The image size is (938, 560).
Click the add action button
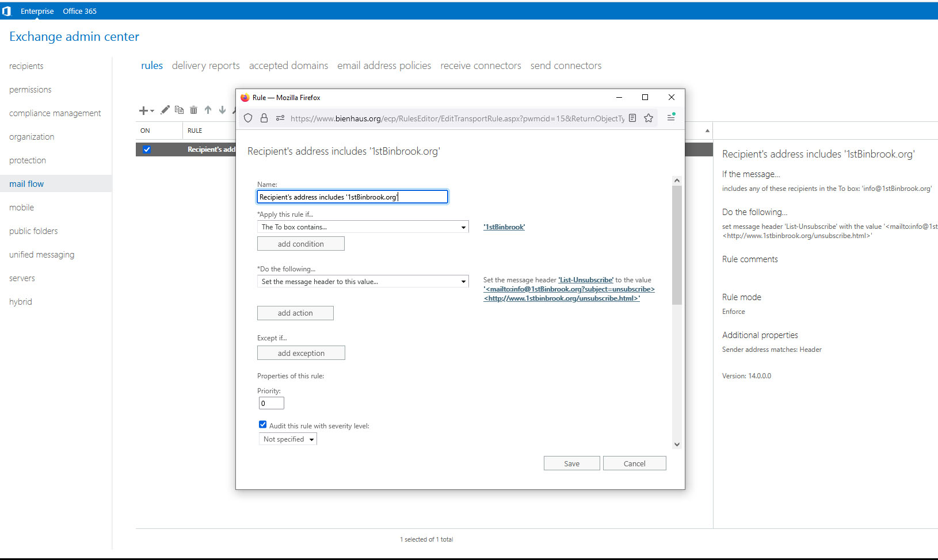pyautogui.click(x=295, y=313)
